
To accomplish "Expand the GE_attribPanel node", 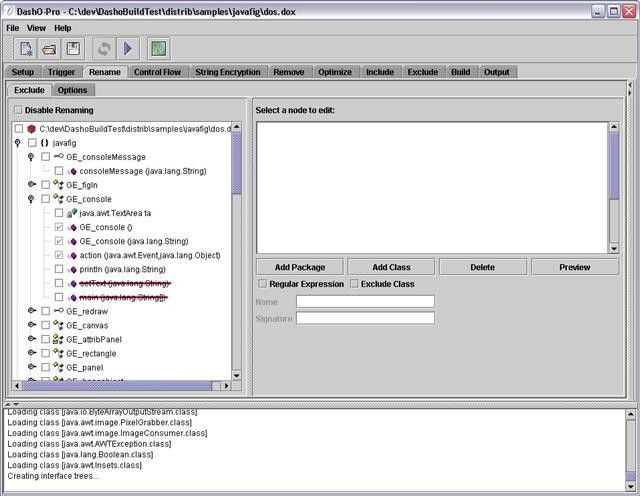I will coord(31,339).
